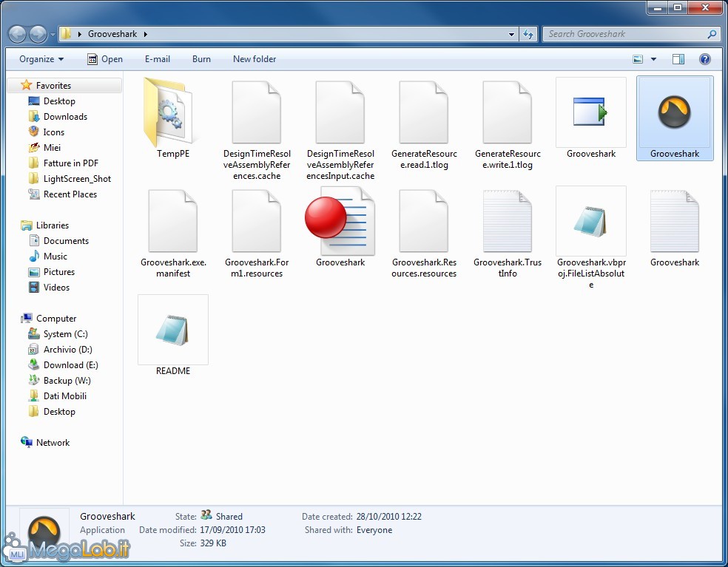Select GenerateResource.read.1.tlog file
The height and width of the screenshot is (567, 728).
tap(424, 124)
